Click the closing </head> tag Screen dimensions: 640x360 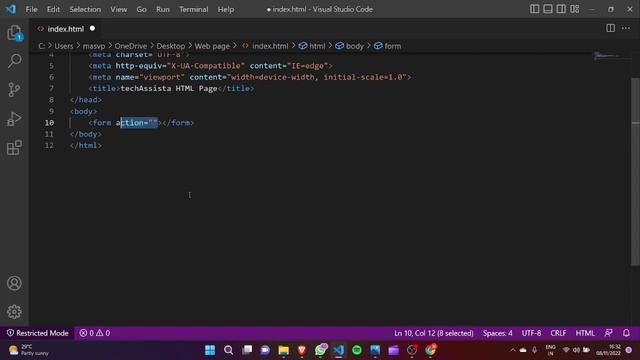click(86, 100)
